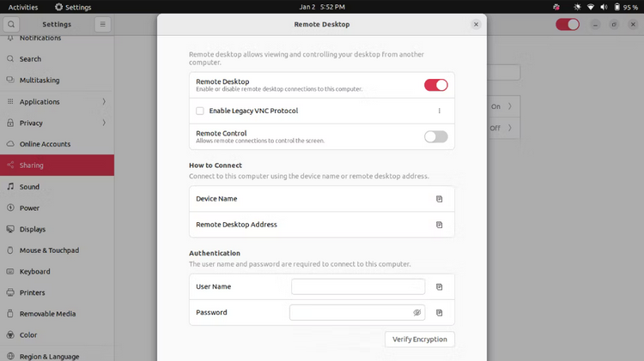Click the Mouse & Touchpad icon
The image size is (644, 361).
click(10, 250)
